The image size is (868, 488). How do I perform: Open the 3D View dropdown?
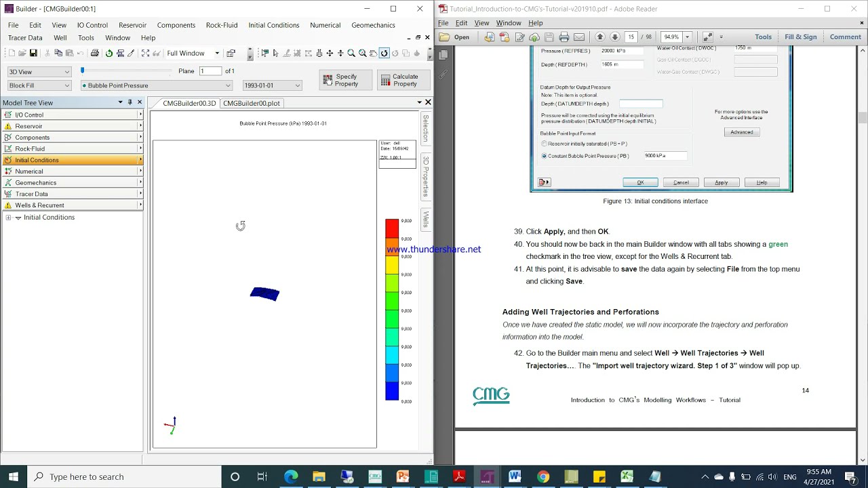pyautogui.click(x=39, y=71)
